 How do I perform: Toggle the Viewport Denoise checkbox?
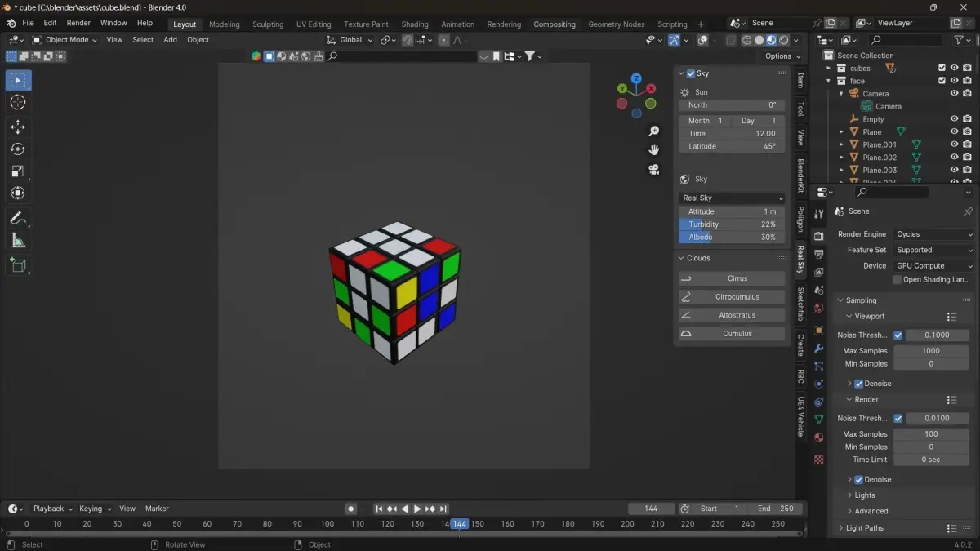[x=859, y=384]
